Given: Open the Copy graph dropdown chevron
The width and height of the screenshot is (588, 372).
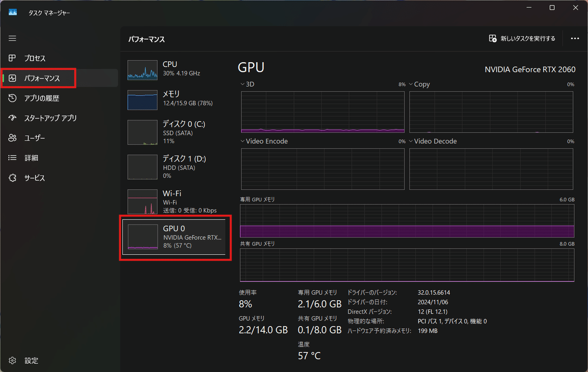Looking at the screenshot, I should pos(411,84).
